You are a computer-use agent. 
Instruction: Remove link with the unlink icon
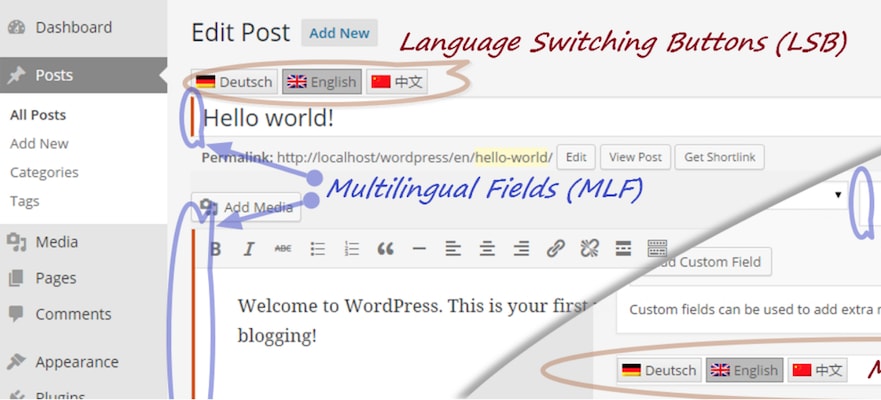pos(589,249)
